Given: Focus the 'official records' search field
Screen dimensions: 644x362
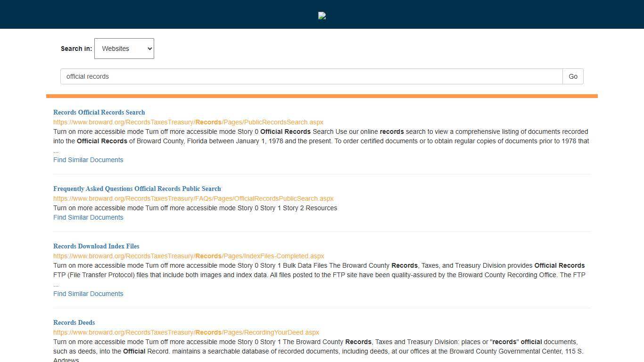Looking at the screenshot, I should click(x=311, y=76).
